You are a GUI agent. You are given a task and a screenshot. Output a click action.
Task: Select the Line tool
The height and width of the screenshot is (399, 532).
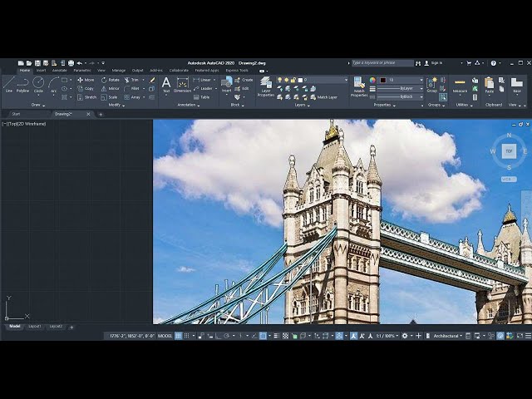[9, 85]
